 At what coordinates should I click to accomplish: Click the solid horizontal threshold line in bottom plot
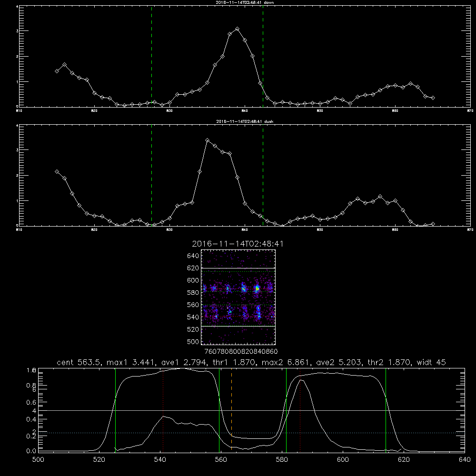tap(252, 410)
